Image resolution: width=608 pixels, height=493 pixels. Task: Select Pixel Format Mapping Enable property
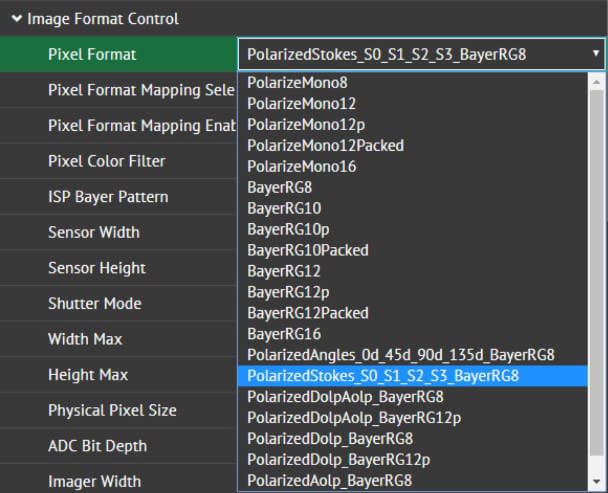coord(118,125)
